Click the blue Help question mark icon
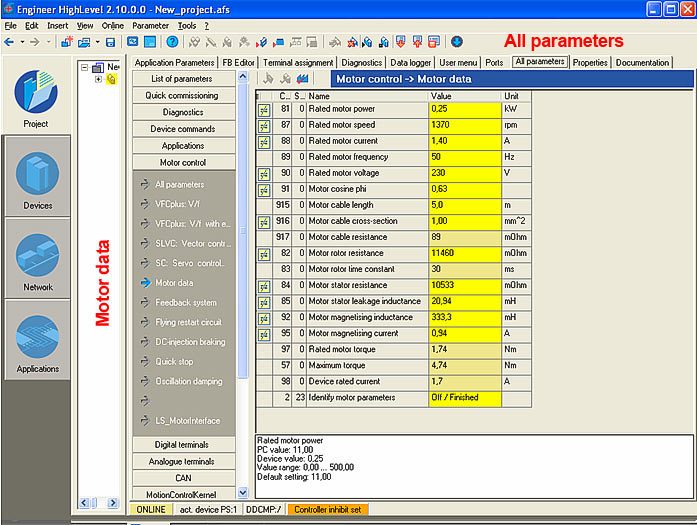 coord(172,42)
